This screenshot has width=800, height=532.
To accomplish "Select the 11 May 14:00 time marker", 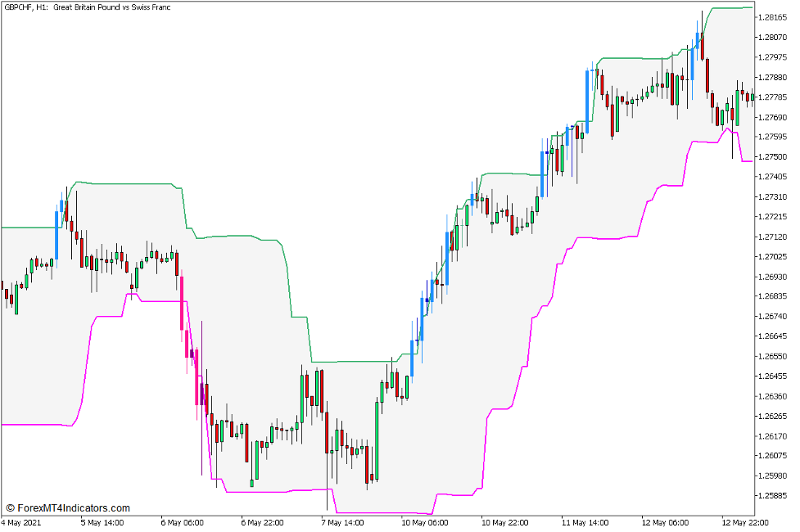I will coord(585,522).
